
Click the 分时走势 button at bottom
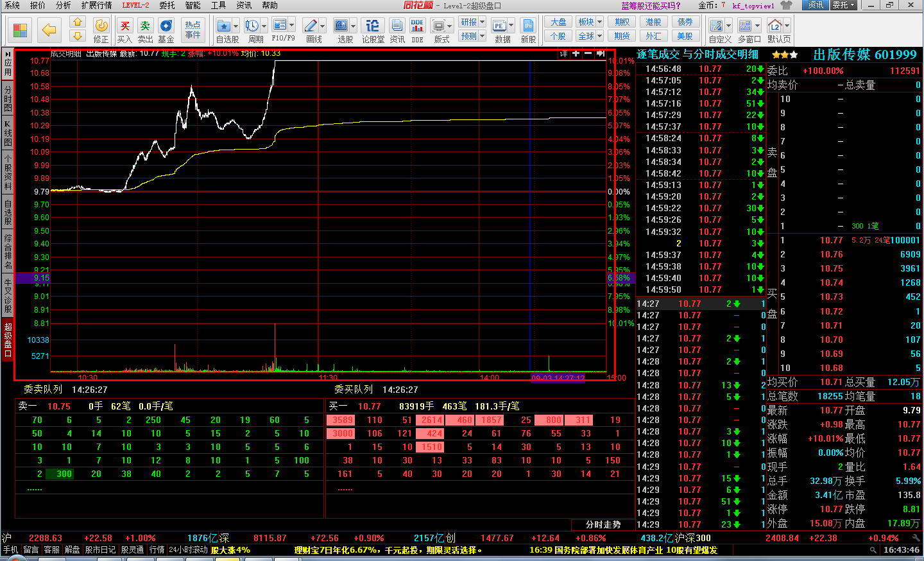(x=603, y=524)
